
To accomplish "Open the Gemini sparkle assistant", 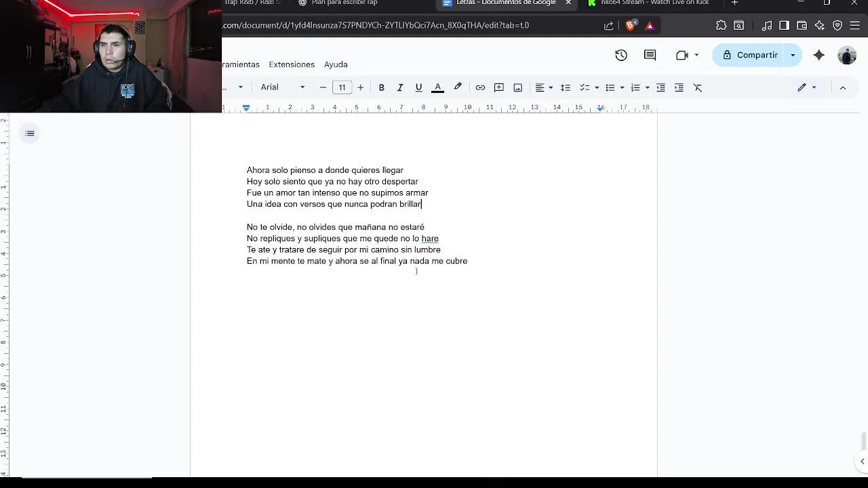I will pos(819,55).
